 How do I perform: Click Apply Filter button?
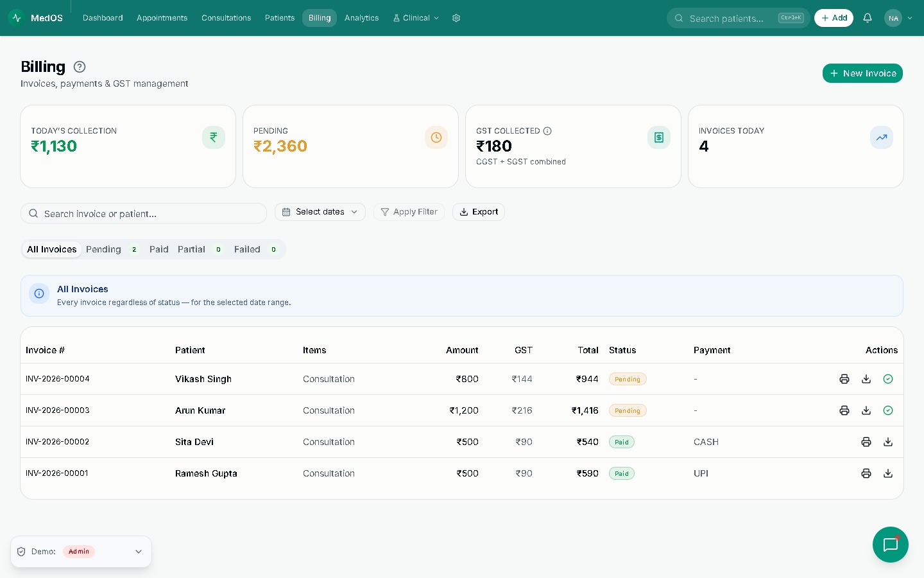point(409,212)
